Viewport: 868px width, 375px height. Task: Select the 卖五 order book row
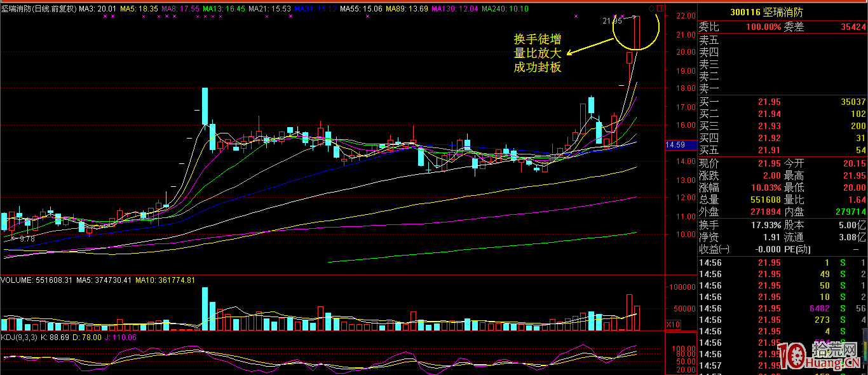pyautogui.click(x=782, y=40)
